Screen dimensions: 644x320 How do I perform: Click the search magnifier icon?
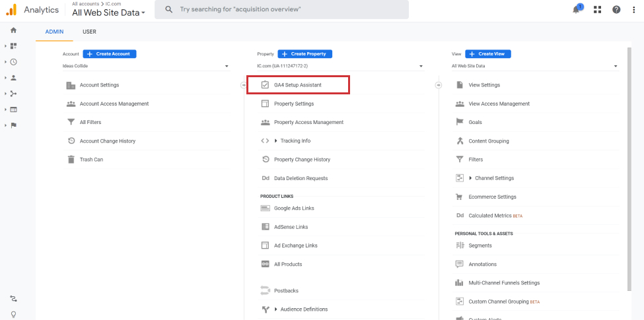(x=169, y=9)
